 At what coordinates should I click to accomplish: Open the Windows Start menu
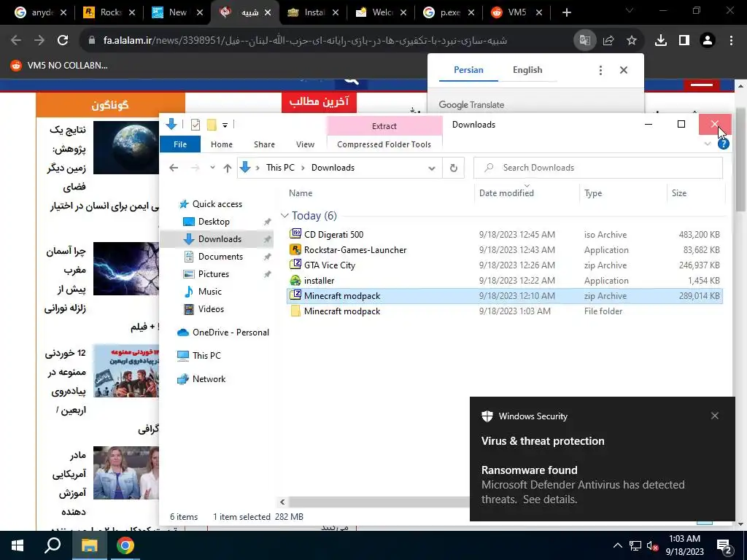pos(18,545)
